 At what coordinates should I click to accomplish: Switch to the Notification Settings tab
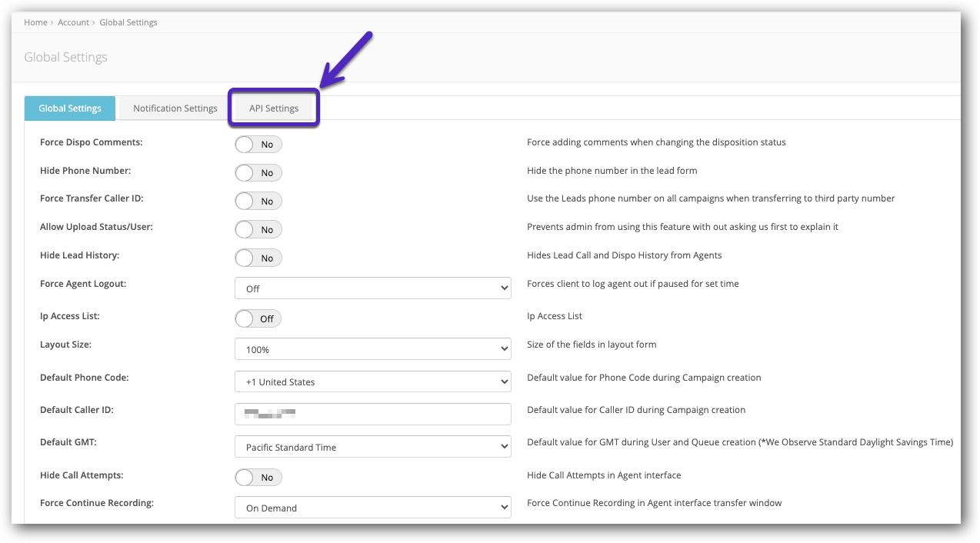(175, 108)
